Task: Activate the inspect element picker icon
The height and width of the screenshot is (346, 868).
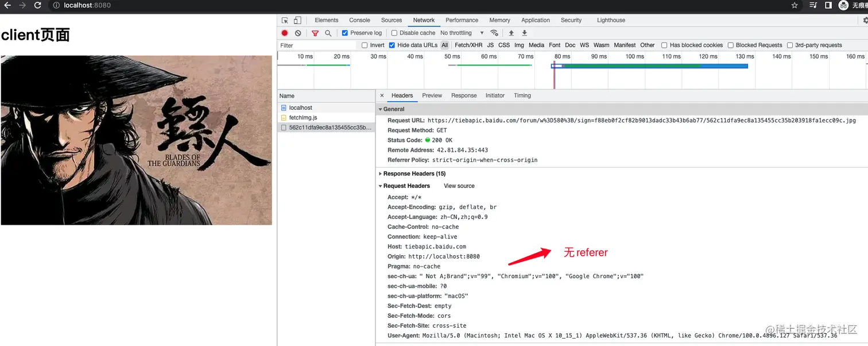Action: (285, 20)
